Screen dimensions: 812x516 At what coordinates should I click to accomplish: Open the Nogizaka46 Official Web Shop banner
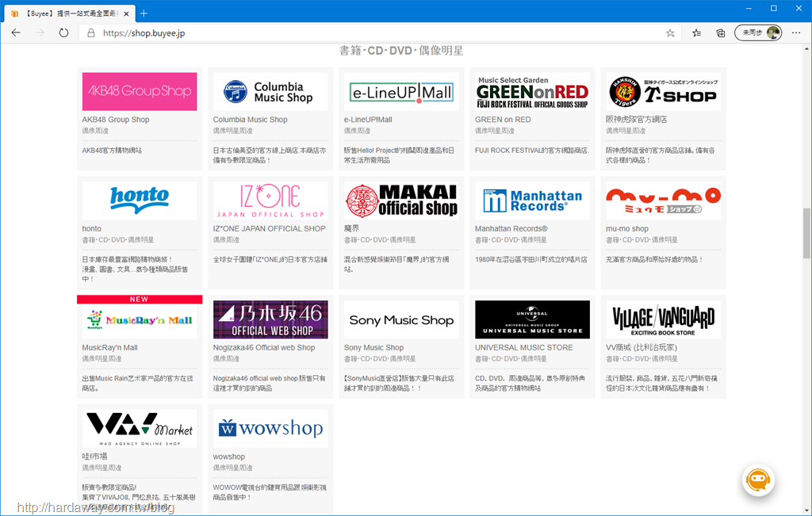[x=270, y=319]
